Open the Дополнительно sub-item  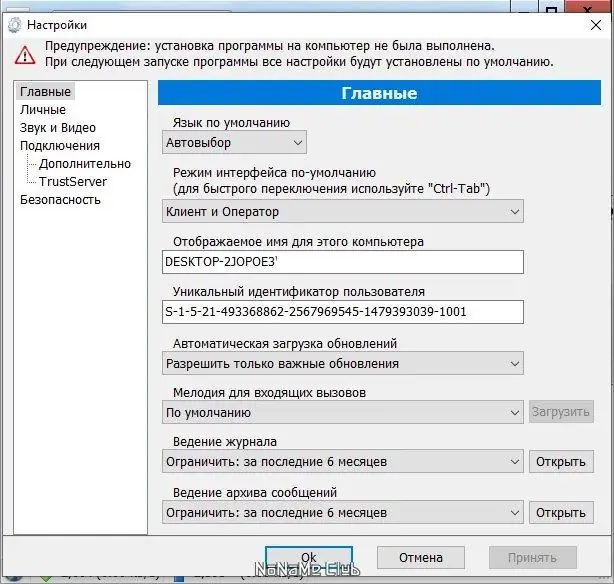[x=85, y=164]
